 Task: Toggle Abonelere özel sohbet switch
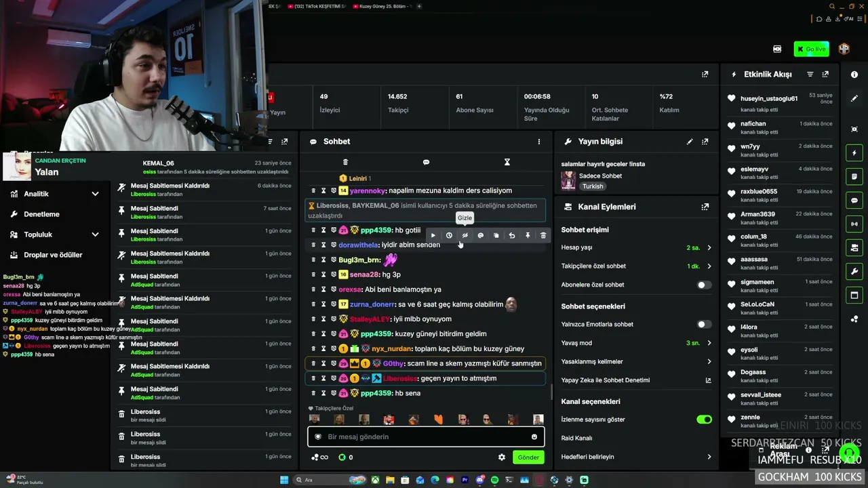pos(705,285)
